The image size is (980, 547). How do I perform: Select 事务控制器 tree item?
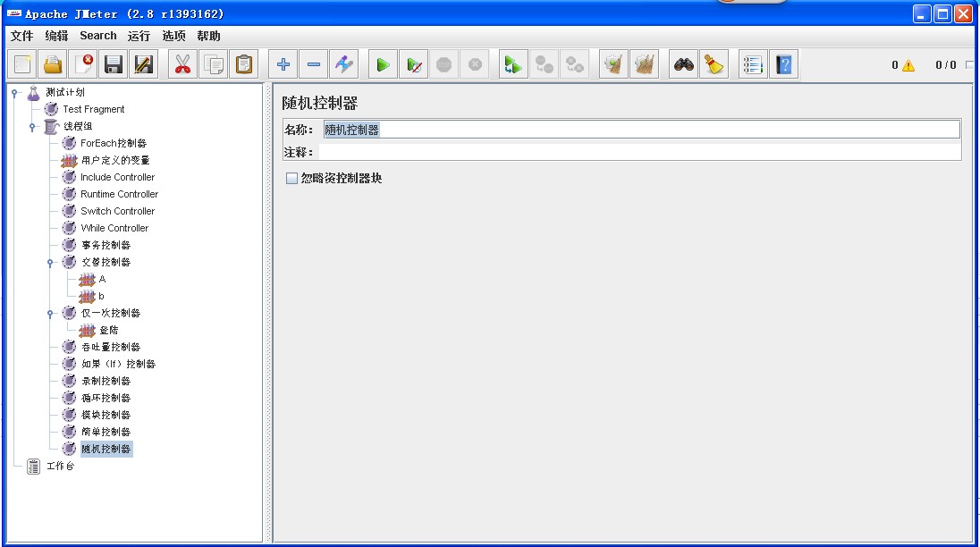pyautogui.click(x=106, y=246)
